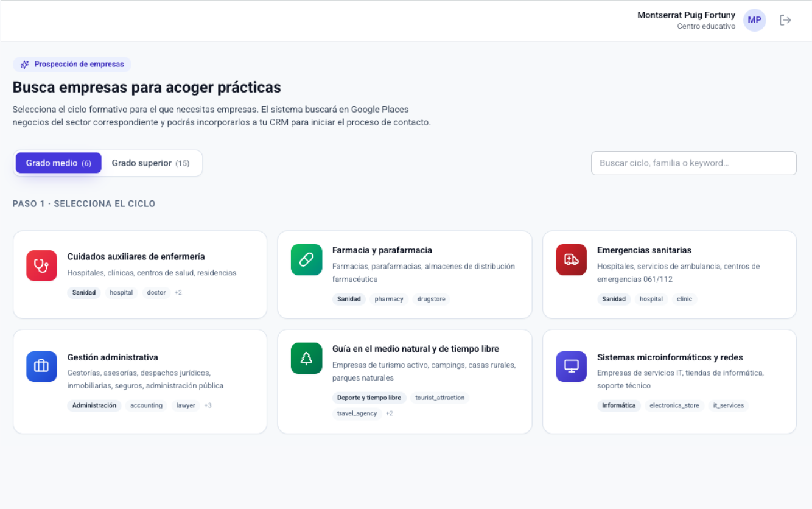Screen dimensions: 812x509
Task: Click Sanidad tag in Farmacia card
Action: click(x=349, y=299)
